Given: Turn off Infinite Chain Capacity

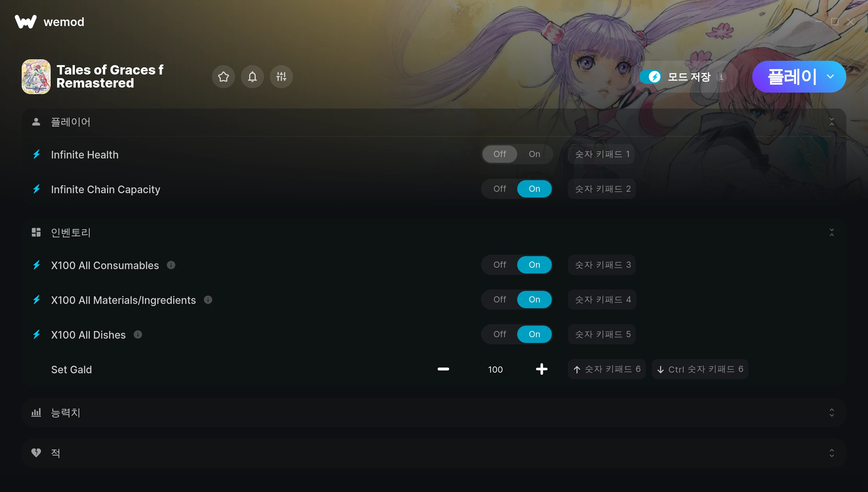Looking at the screenshot, I should (x=500, y=189).
